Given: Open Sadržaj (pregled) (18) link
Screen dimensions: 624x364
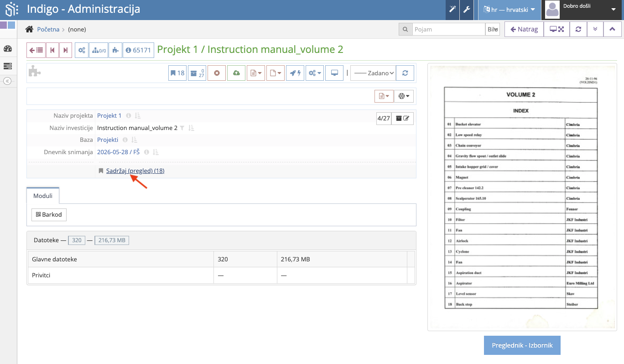Looking at the screenshot, I should tap(135, 171).
